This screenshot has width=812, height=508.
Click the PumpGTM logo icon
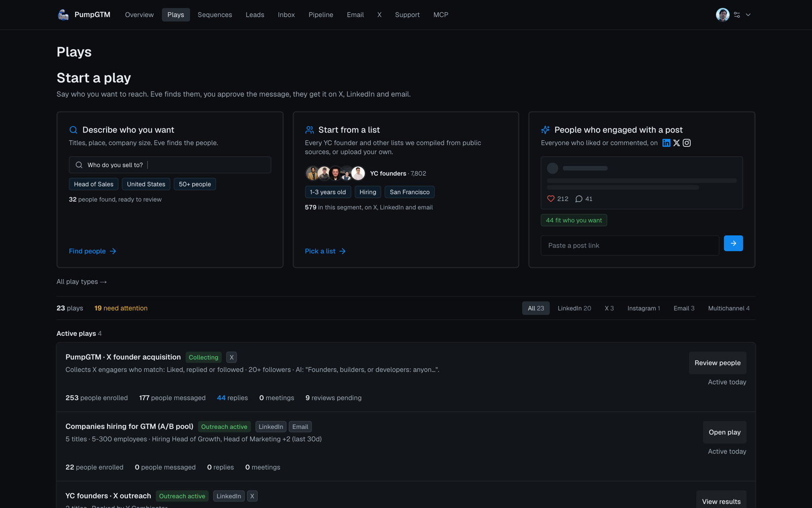click(x=63, y=15)
